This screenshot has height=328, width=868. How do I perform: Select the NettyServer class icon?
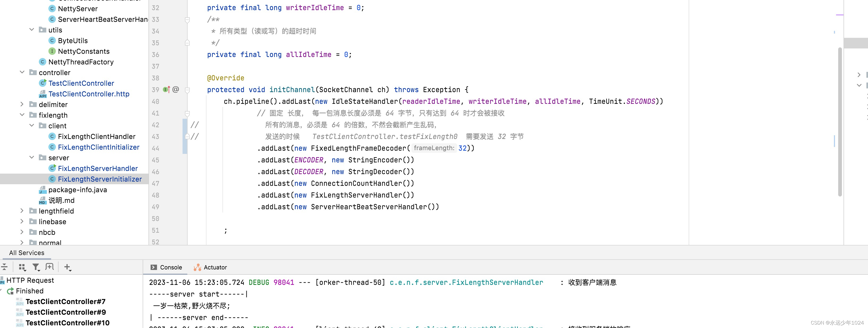pyautogui.click(x=52, y=9)
